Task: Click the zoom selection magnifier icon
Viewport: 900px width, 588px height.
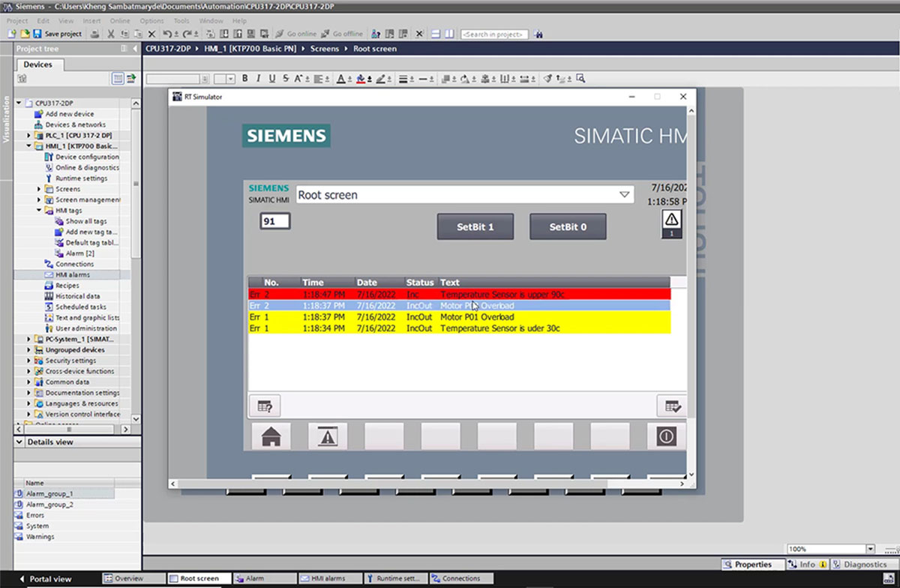Action: click(580, 78)
